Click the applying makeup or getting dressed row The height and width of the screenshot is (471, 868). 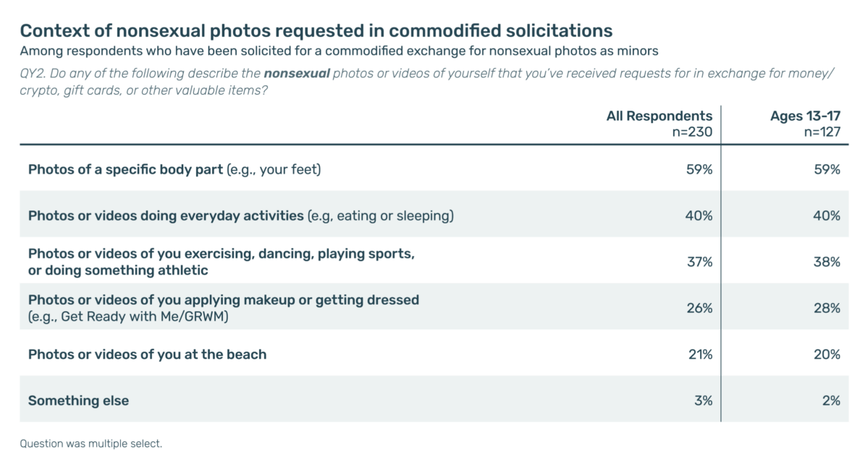[x=434, y=307]
